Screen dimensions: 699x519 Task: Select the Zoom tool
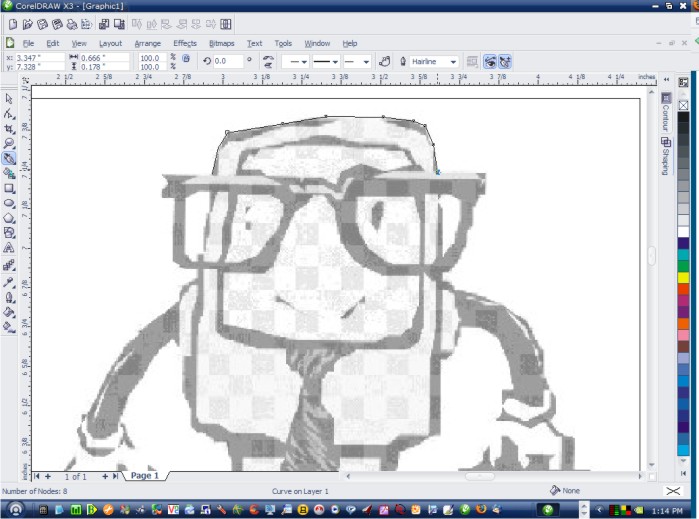(9, 144)
